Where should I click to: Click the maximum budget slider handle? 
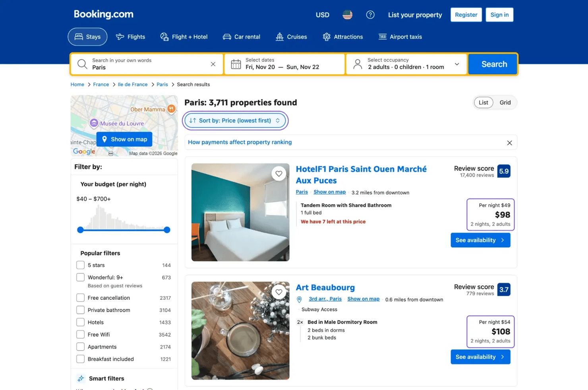[167, 230]
